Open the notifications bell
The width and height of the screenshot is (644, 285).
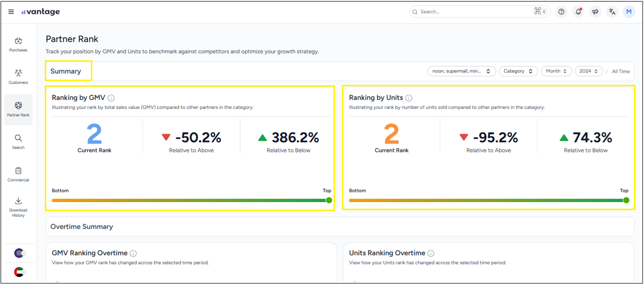point(578,12)
